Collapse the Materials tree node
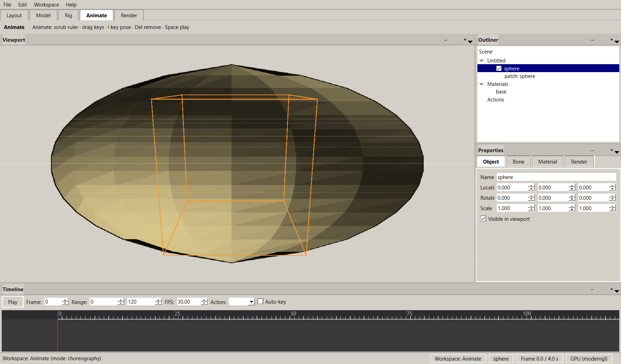The width and height of the screenshot is (621, 364). coord(482,84)
